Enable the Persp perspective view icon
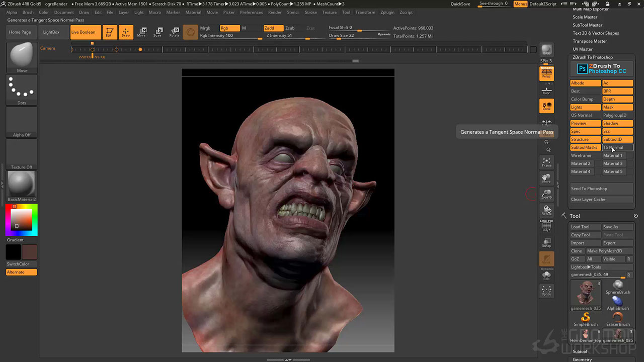The width and height of the screenshot is (644, 362). pos(546,73)
